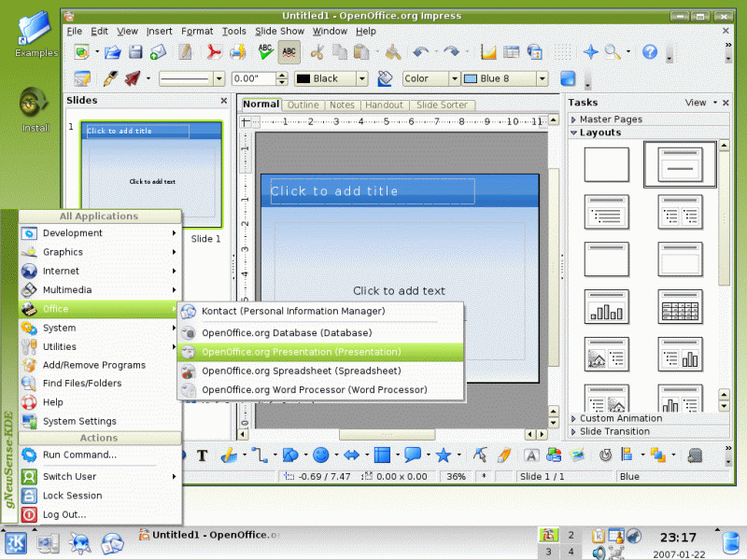Open the Hyperlink dialog icon
747x560 pixels.
[x=534, y=52]
